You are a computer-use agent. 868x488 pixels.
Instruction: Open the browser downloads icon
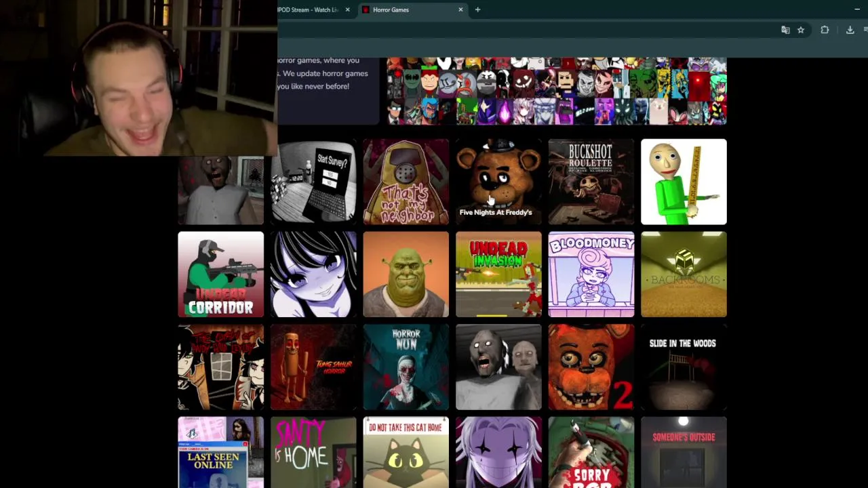point(850,30)
